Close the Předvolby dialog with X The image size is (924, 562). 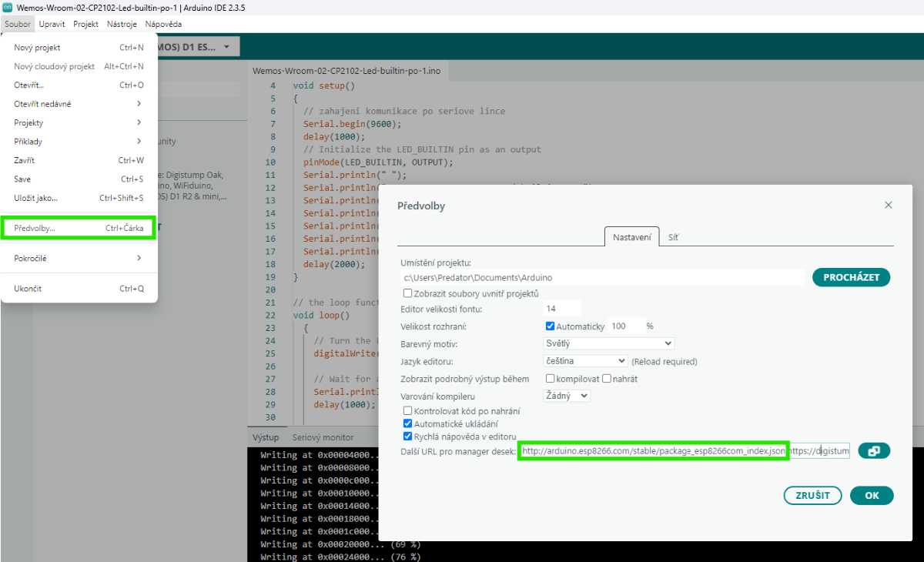pyautogui.click(x=889, y=206)
